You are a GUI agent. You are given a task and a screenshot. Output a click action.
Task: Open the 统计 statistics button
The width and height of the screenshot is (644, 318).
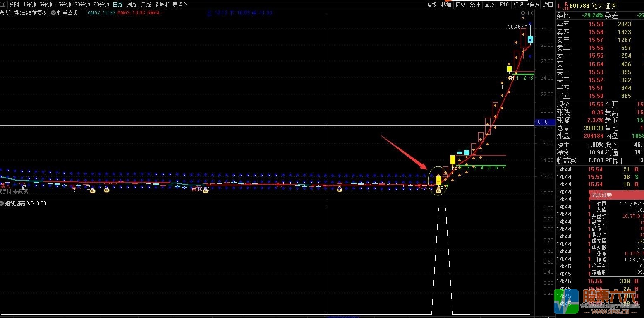475,5
